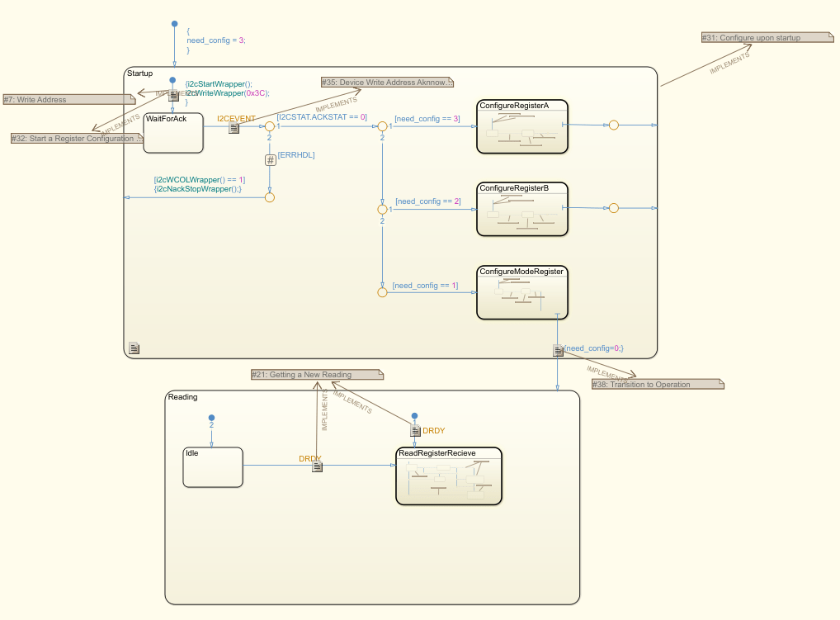This screenshot has height=620, width=840.
Task: Click the DRDY label icon on Idle's outgoing transition
Action: (318, 466)
